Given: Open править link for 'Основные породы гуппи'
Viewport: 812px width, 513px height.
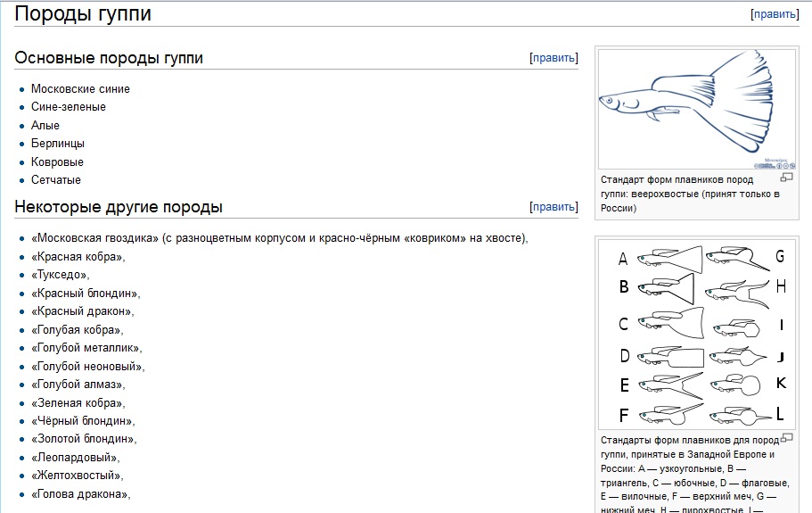Looking at the screenshot, I should pyautogui.click(x=554, y=58).
